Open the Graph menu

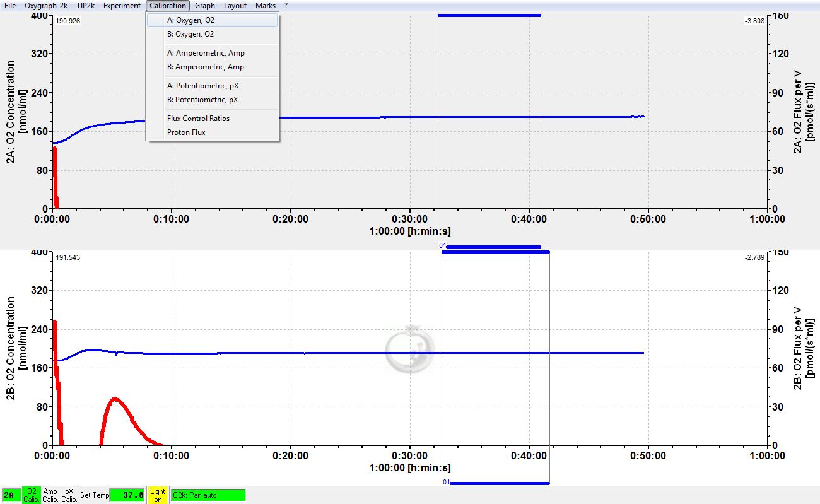[205, 6]
